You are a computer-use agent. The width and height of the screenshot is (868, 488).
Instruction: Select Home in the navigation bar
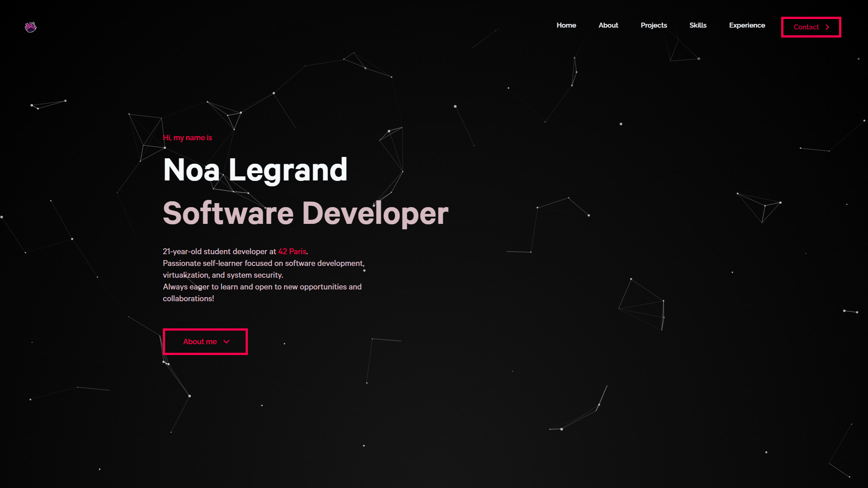coord(566,25)
